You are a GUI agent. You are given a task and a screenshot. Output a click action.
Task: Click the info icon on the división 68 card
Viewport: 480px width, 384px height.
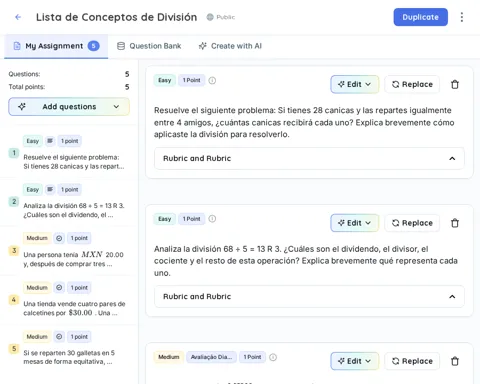(212, 219)
